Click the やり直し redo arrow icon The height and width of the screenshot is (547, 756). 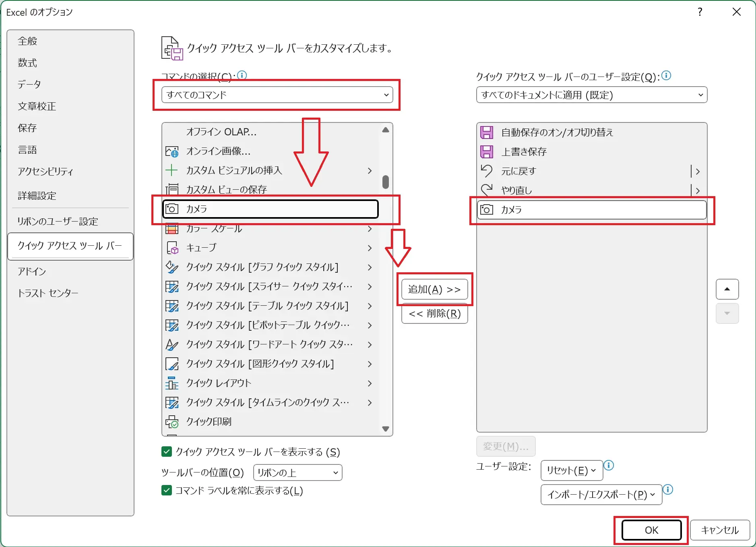point(487,189)
